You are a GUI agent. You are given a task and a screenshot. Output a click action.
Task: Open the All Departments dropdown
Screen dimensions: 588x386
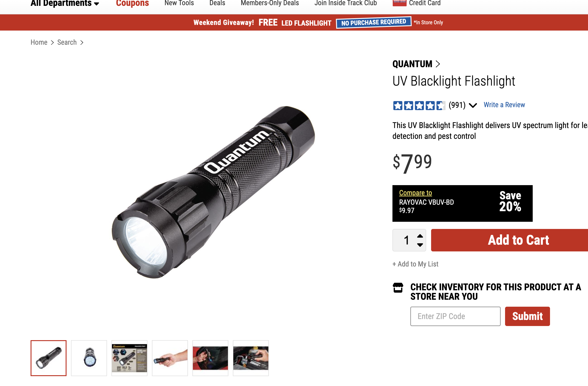click(65, 3)
